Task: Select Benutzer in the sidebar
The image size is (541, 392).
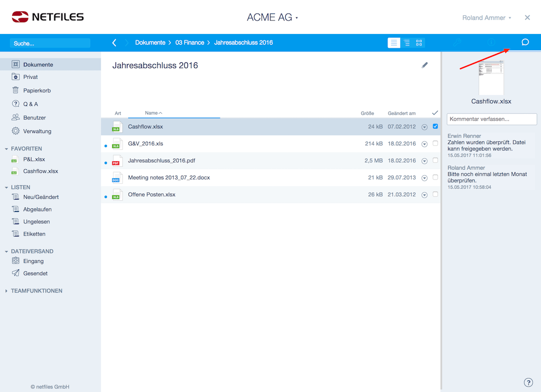Action: [34, 118]
